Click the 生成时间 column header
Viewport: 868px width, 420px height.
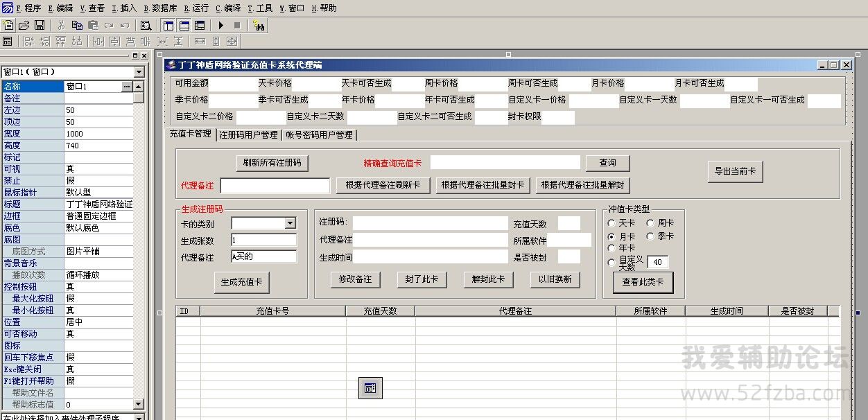tap(727, 311)
